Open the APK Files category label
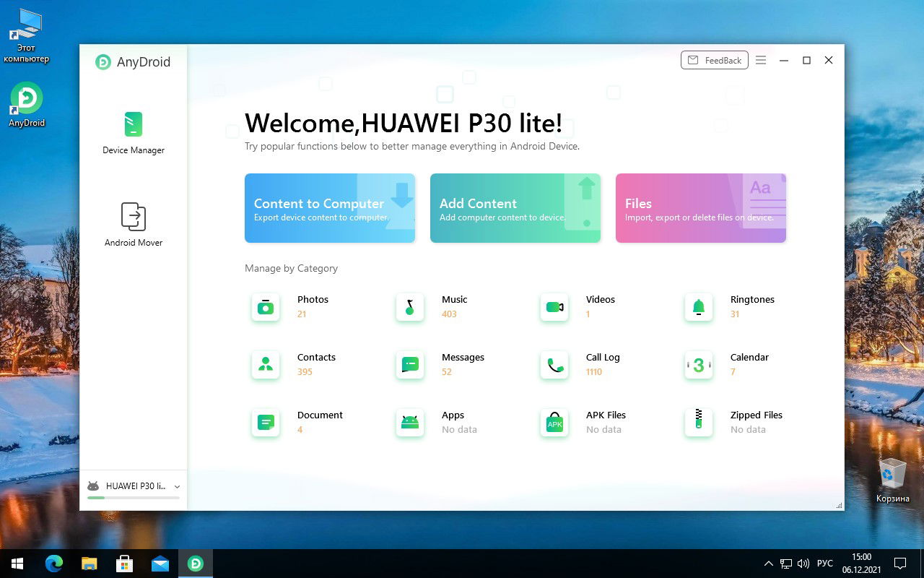Viewport: 924px width, 578px height. tap(606, 415)
